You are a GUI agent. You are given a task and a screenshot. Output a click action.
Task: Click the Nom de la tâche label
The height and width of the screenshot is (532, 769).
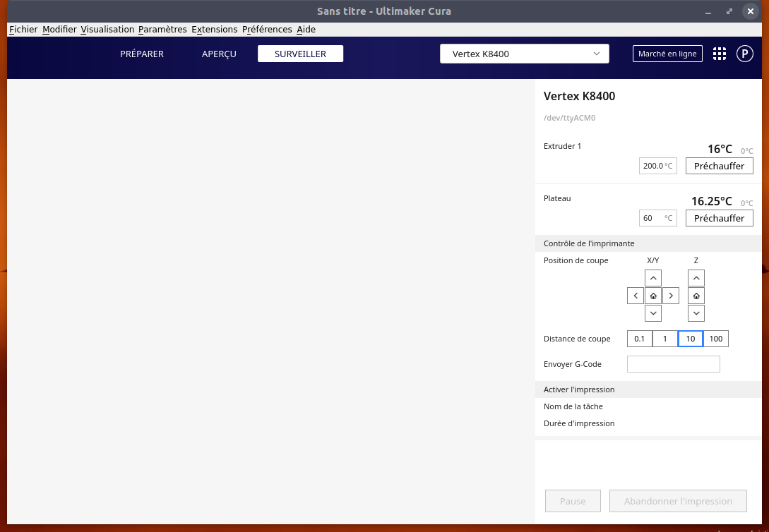click(x=573, y=406)
